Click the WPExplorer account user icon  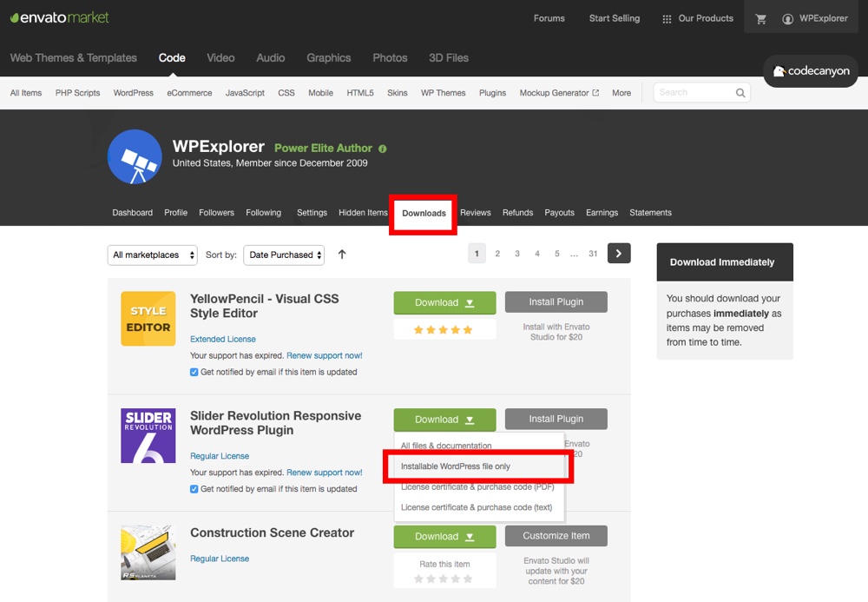tap(787, 19)
